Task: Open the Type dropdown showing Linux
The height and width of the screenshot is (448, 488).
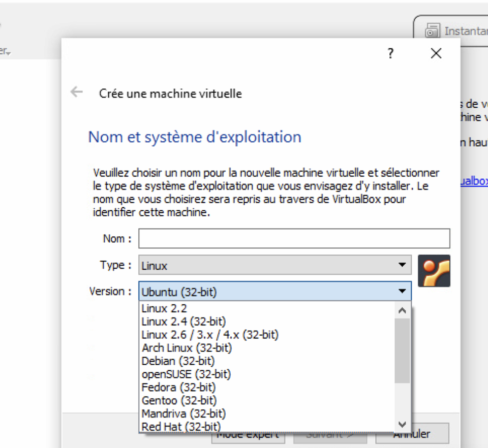Action: [x=275, y=265]
